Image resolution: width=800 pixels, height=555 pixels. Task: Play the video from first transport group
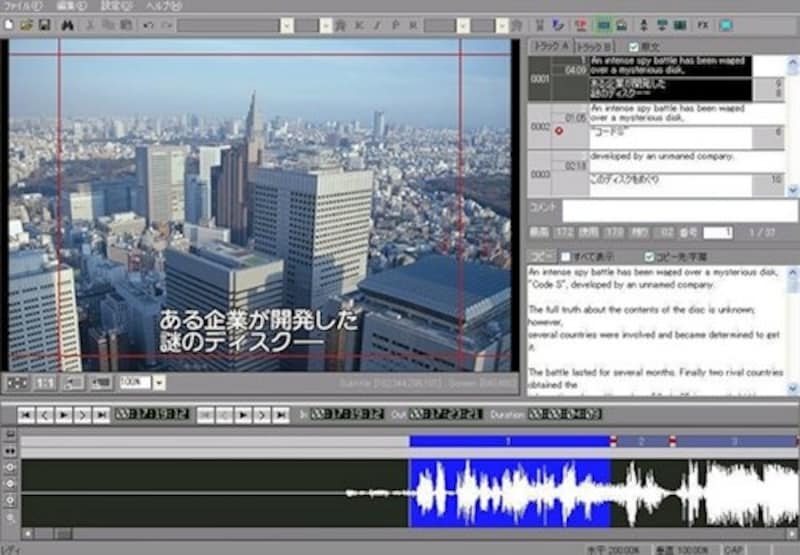pyautogui.click(x=63, y=415)
